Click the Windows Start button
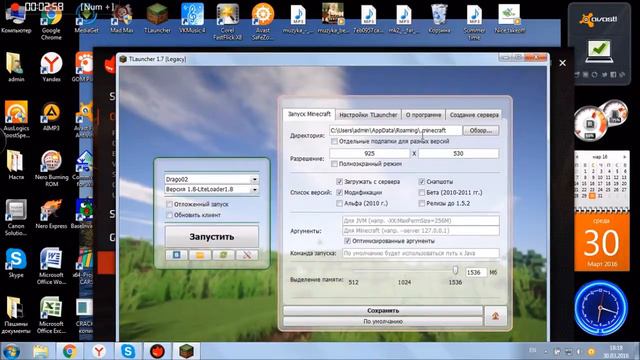The image size is (640, 360). 11,351
